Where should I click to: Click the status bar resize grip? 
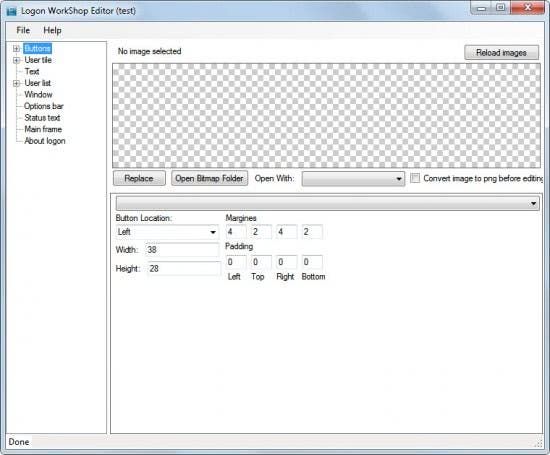[x=538, y=443]
